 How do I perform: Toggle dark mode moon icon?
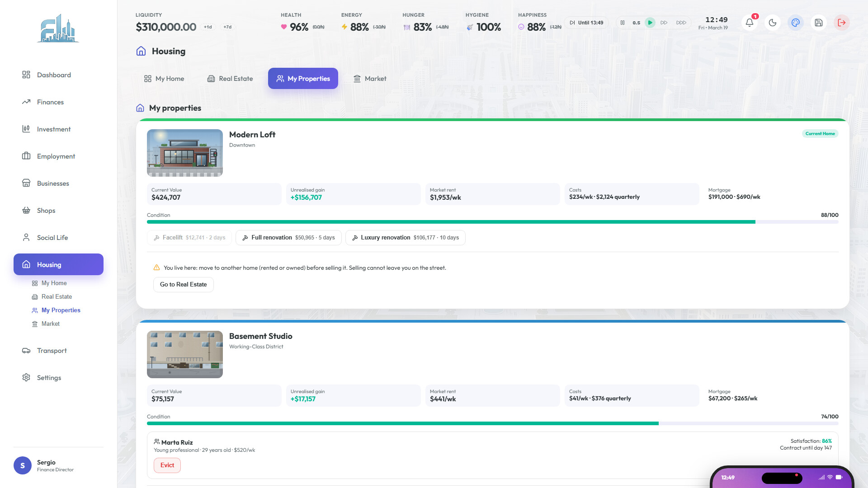pos(773,23)
